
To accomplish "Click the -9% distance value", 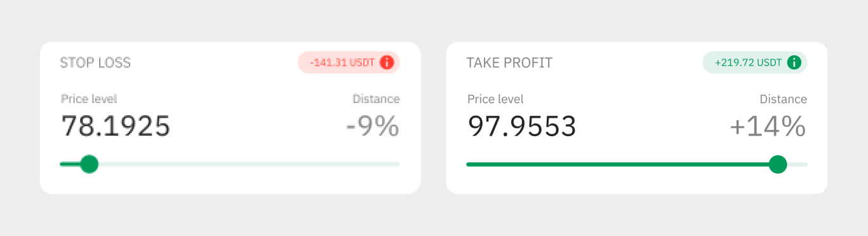I will 373,127.
